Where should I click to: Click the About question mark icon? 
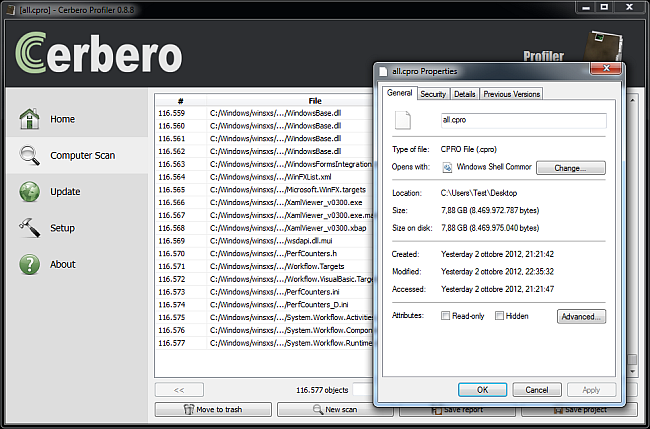(29, 264)
